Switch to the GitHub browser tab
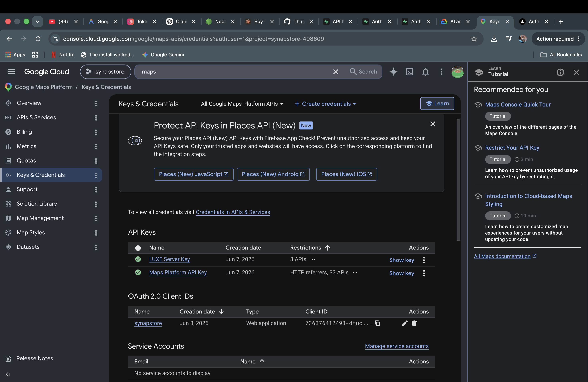Screen dimensions: 588x382 (298, 21)
